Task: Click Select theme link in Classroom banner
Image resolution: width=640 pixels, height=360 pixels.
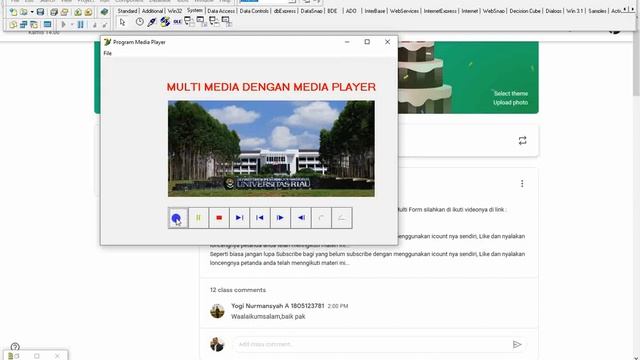Action: 511,93
